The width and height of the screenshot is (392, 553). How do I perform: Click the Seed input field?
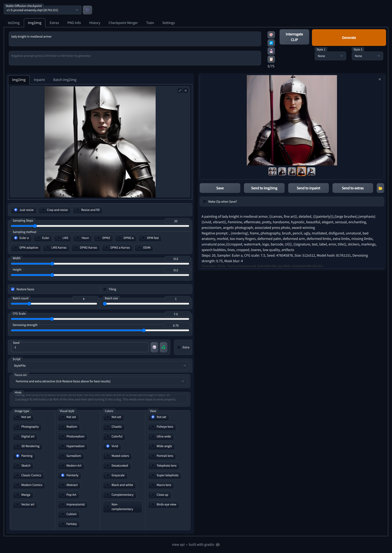80,347
